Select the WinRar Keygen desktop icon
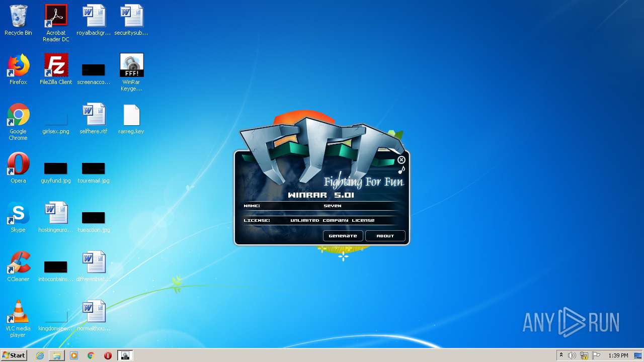This screenshot has height=362, width=644. tap(131, 72)
